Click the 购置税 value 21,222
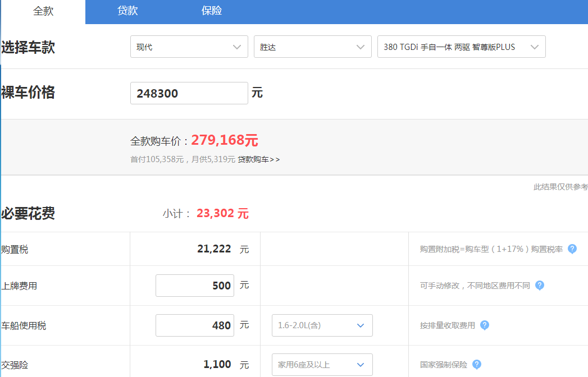 (x=214, y=249)
